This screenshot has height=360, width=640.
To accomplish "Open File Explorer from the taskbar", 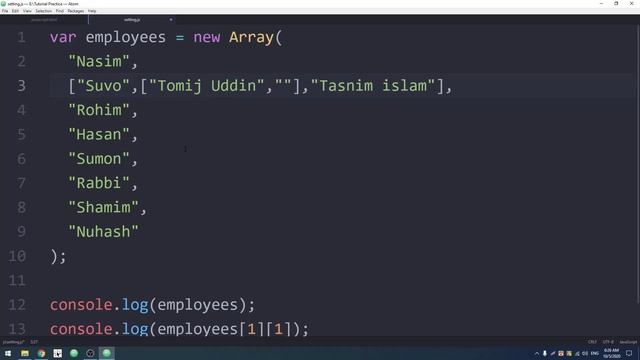I will point(25,353).
